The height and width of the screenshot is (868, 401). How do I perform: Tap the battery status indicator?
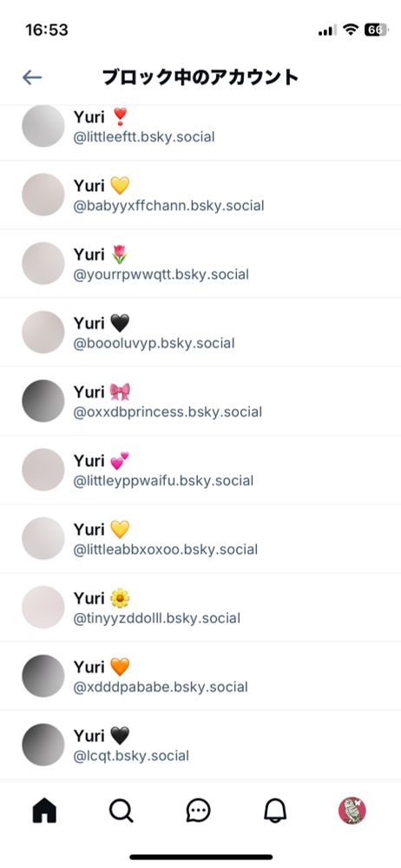(x=376, y=30)
